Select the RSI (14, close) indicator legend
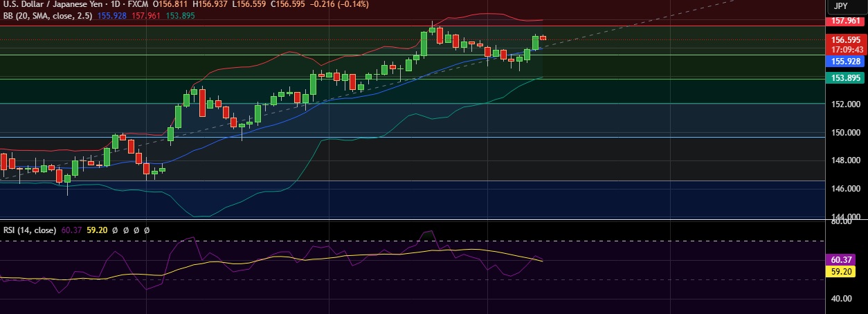The height and width of the screenshot is (314, 868). 29,230
